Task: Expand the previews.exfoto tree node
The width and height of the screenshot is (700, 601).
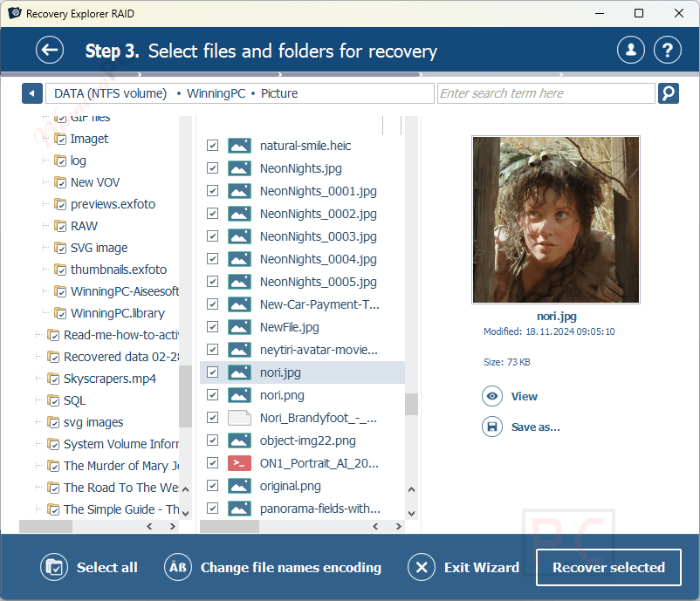Action: pyautogui.click(x=45, y=204)
